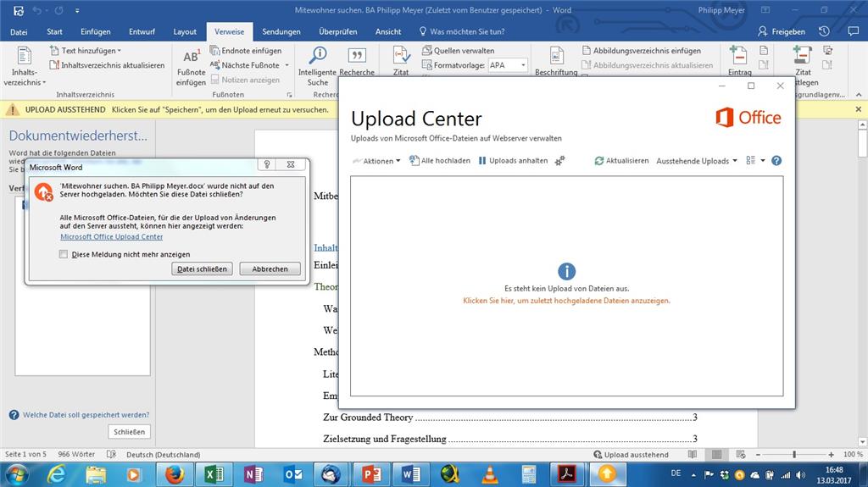Switch to the Sendungen tab
The image size is (868, 487).
281,31
